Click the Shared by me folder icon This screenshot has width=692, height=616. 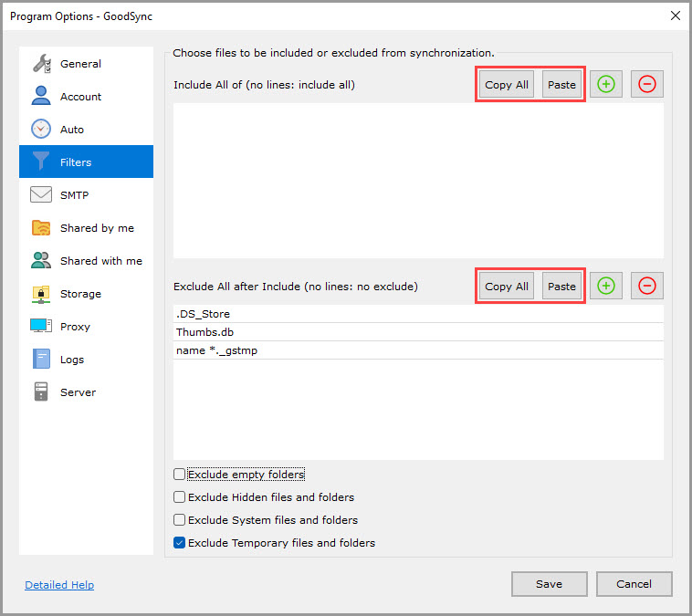41,227
